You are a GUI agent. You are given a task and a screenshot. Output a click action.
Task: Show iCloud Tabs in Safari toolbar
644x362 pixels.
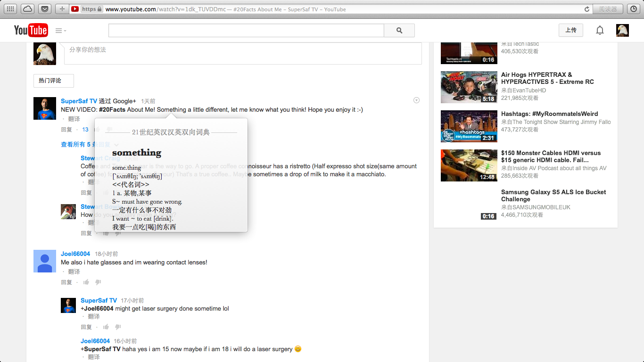pos(27,9)
